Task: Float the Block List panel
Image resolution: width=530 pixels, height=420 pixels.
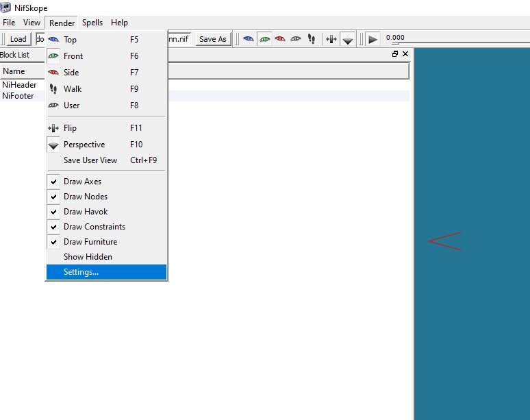Action: coord(395,53)
